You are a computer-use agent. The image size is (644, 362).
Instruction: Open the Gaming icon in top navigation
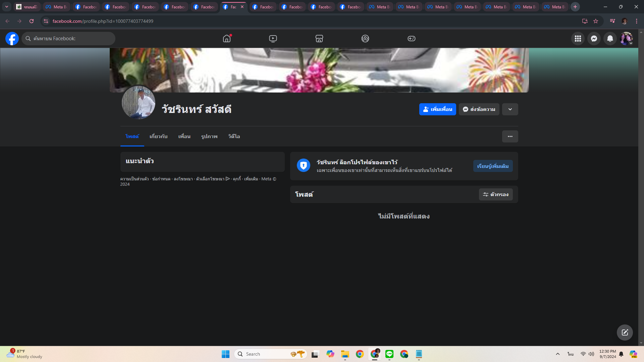[412, 39]
